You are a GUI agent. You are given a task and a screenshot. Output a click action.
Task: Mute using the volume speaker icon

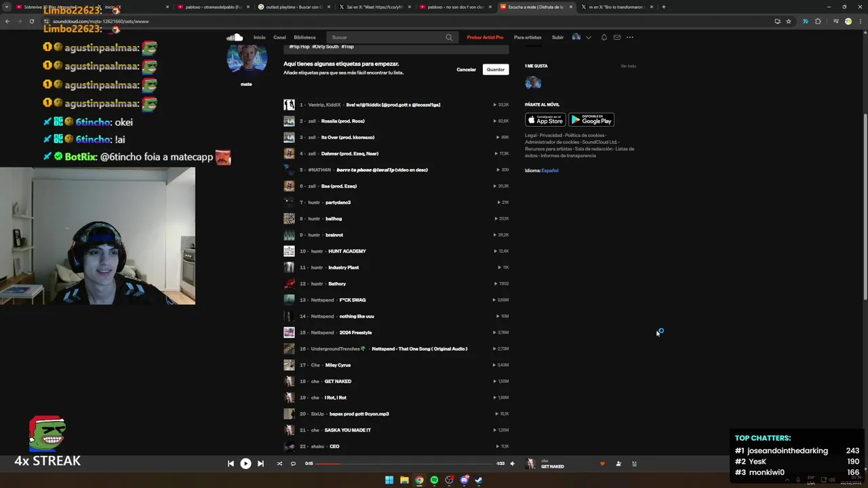point(512,464)
